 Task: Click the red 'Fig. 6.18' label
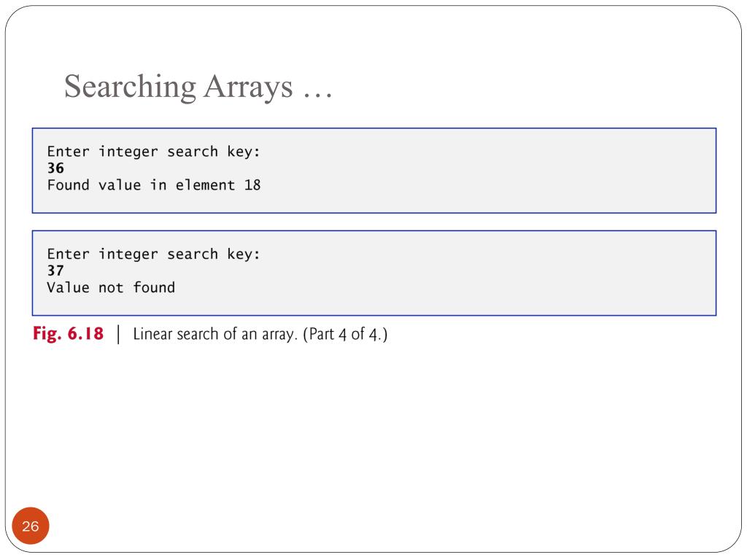click(x=68, y=333)
